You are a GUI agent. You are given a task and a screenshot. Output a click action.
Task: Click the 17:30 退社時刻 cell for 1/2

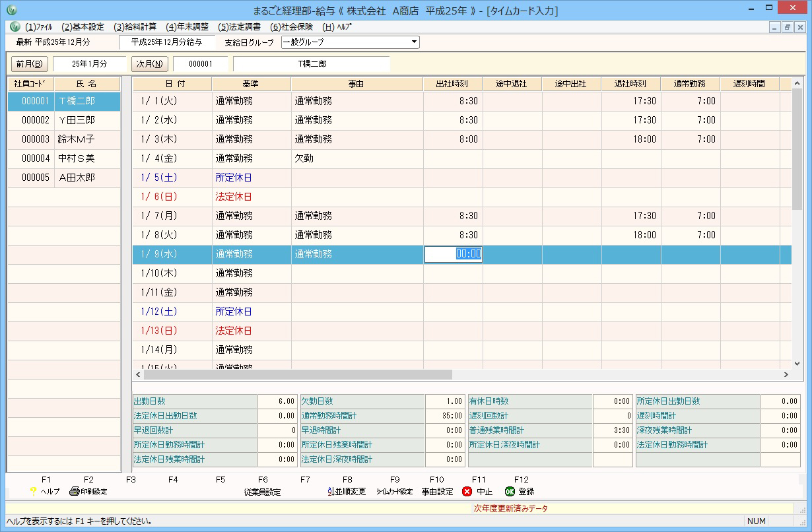click(631, 120)
